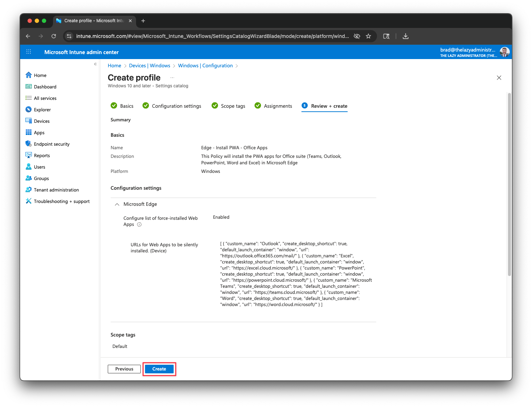Screen dimensions: 532x407
Task: Click the Configuration settings summary heading
Action: point(136,188)
